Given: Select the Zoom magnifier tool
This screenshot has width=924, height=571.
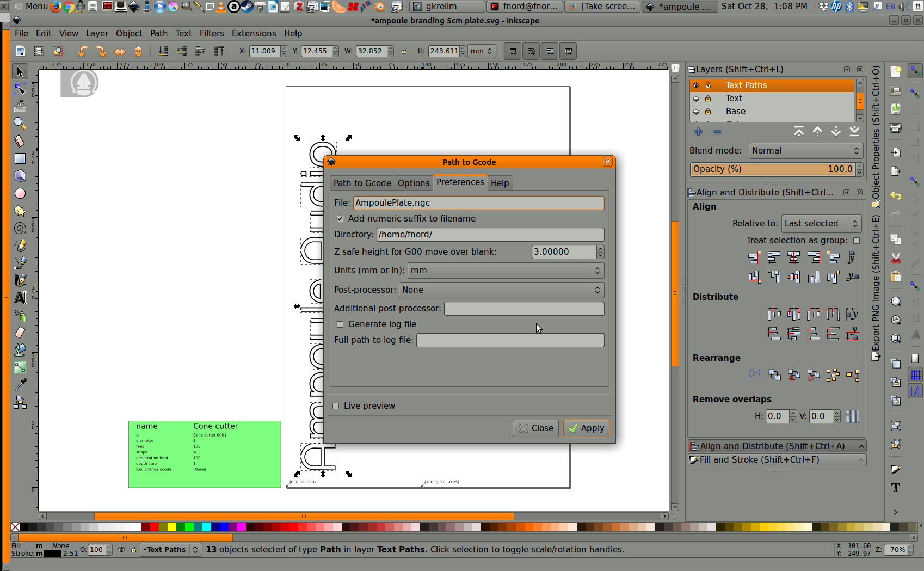Looking at the screenshot, I should click(x=20, y=123).
